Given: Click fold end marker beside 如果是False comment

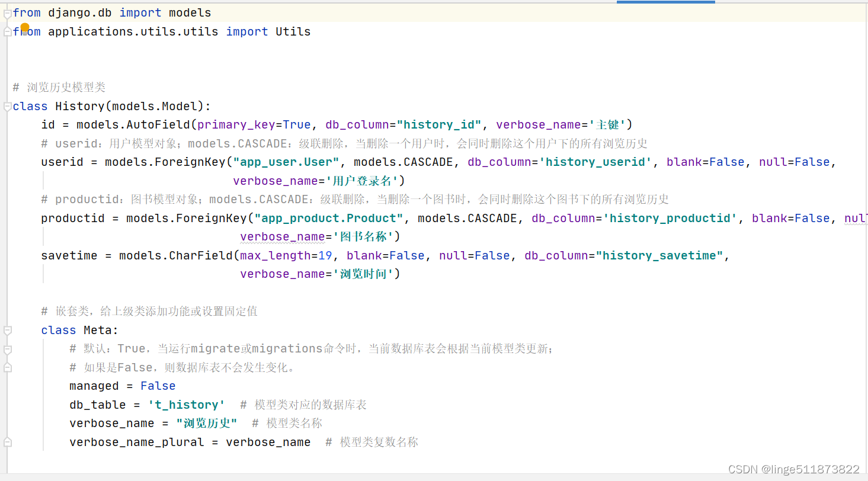Looking at the screenshot, I should click(x=7, y=367).
